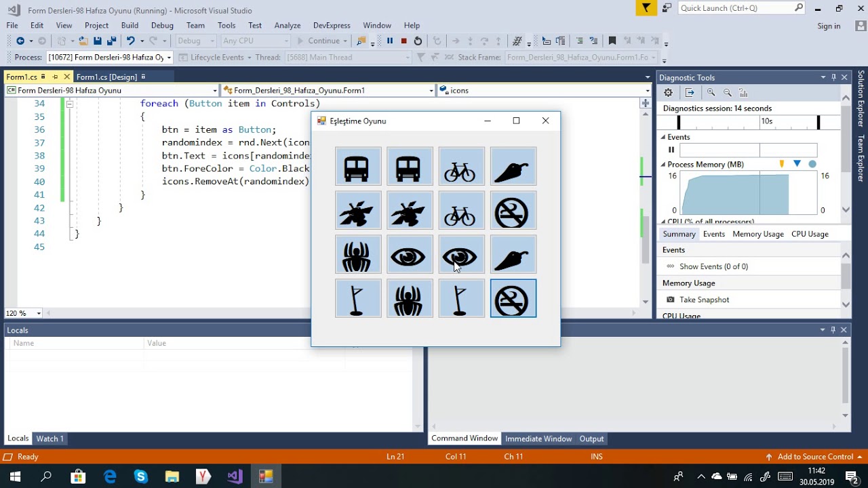868x488 pixels.
Task: Stop debugging with the red square
Action: pos(403,41)
